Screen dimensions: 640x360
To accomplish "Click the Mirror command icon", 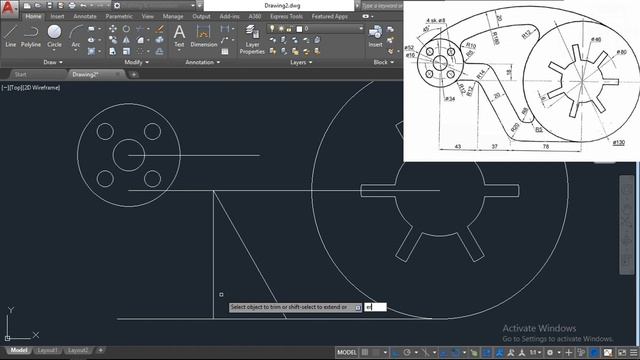I will click(127, 40).
